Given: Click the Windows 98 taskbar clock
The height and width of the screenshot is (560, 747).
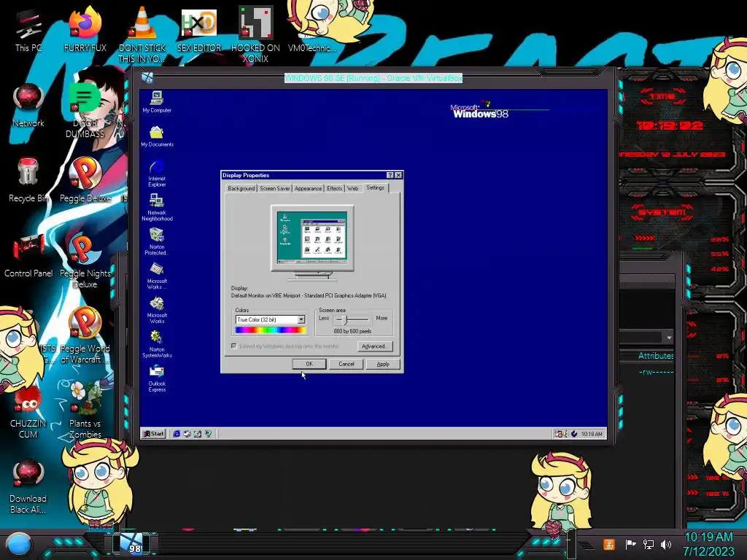Looking at the screenshot, I should (x=591, y=434).
